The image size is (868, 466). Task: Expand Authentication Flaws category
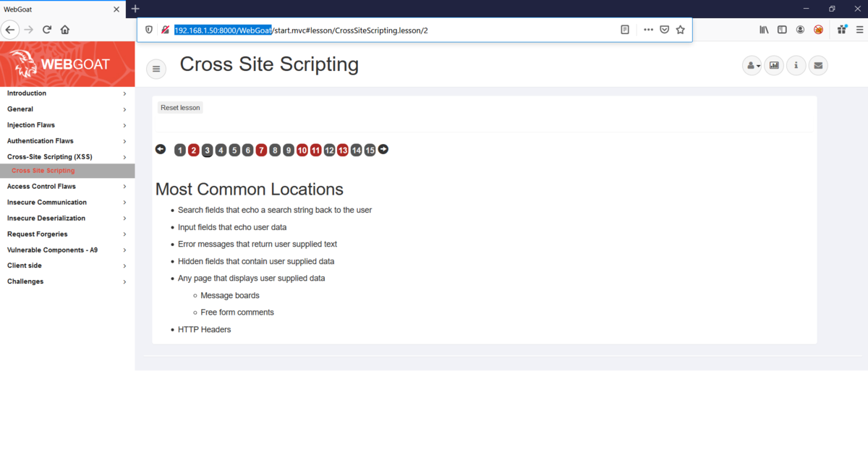pos(67,141)
